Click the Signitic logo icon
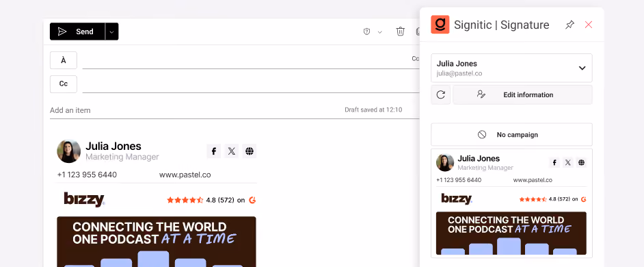This screenshot has width=644, height=267. pyautogui.click(x=440, y=25)
